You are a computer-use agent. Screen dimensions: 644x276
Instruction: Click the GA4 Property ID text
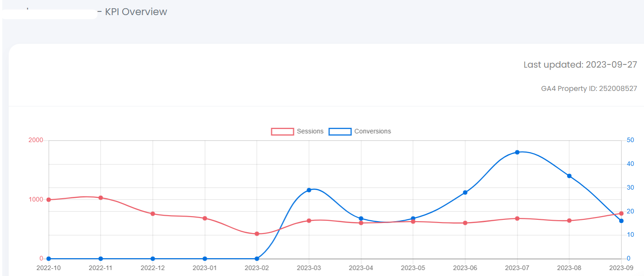589,89
